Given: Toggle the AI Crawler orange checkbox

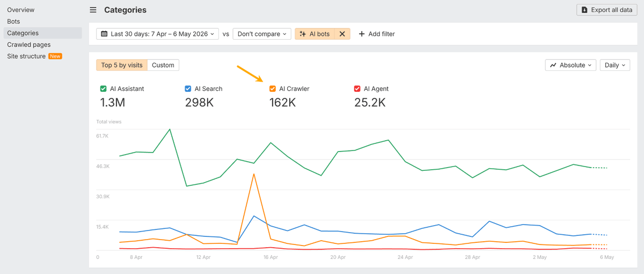Looking at the screenshot, I should 273,89.
